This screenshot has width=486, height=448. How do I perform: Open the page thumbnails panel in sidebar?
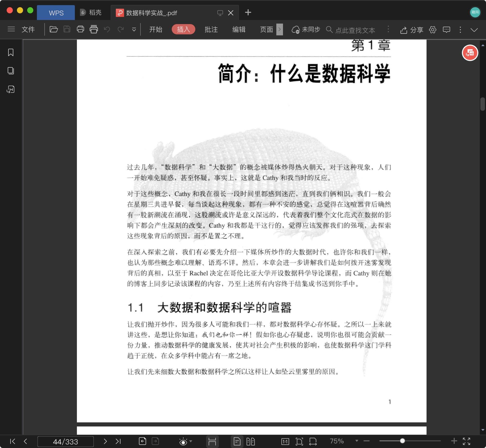[11, 71]
